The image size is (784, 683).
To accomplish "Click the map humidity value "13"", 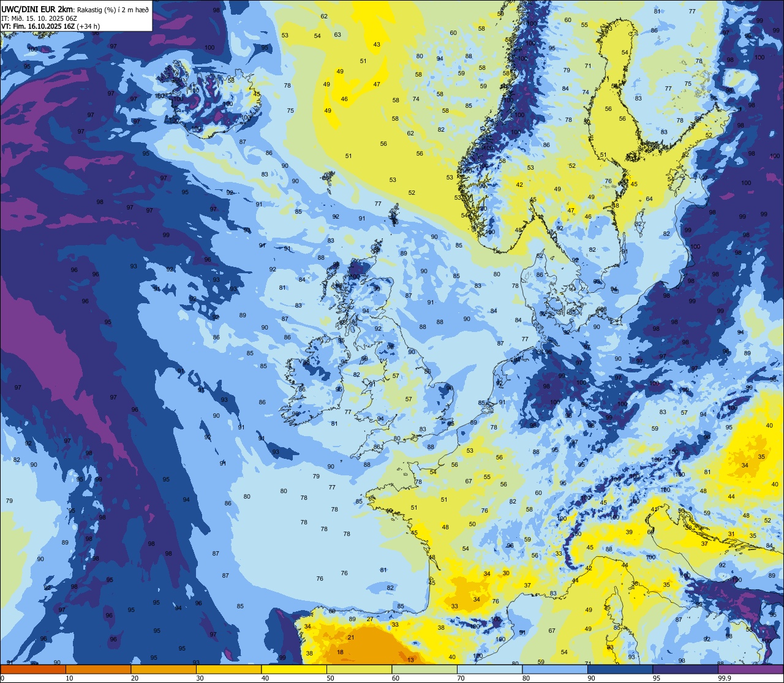I will (411, 660).
